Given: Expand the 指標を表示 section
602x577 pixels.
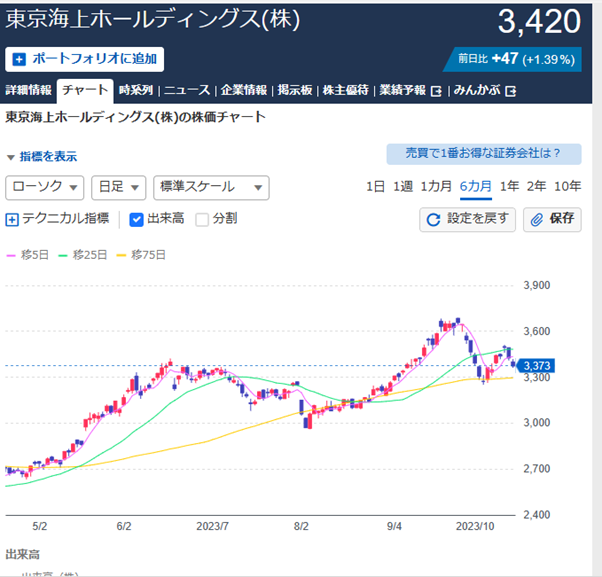Looking at the screenshot, I should (42, 157).
